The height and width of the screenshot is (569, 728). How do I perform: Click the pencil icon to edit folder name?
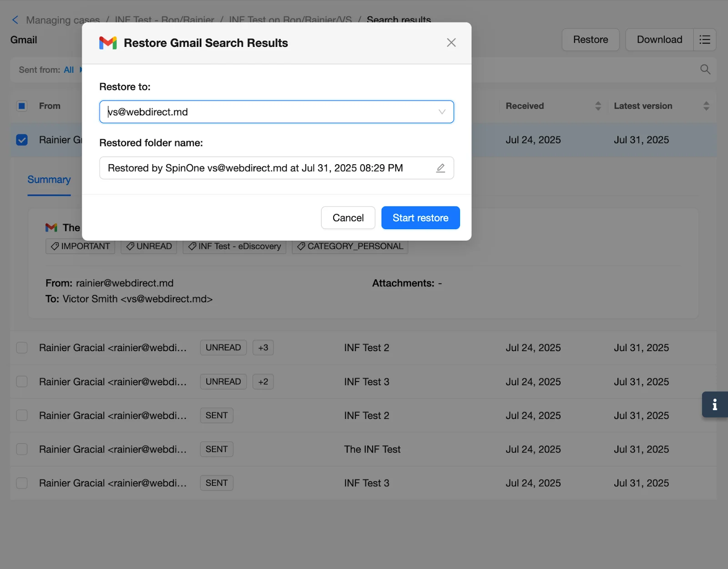tap(440, 168)
